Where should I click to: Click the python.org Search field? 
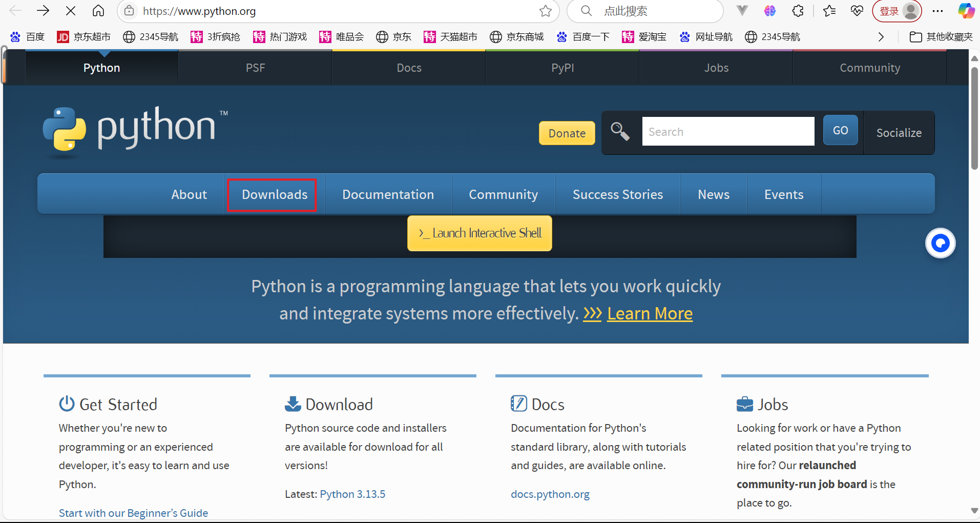pos(728,131)
